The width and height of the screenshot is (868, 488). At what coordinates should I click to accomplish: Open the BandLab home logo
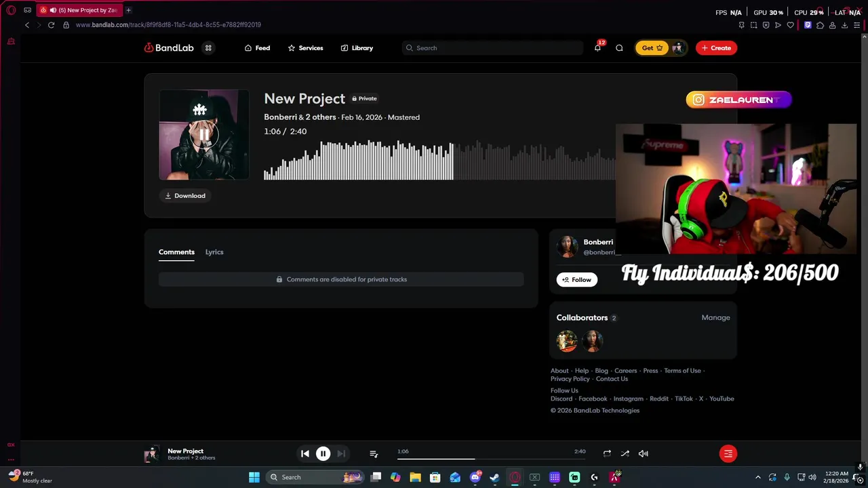point(169,48)
